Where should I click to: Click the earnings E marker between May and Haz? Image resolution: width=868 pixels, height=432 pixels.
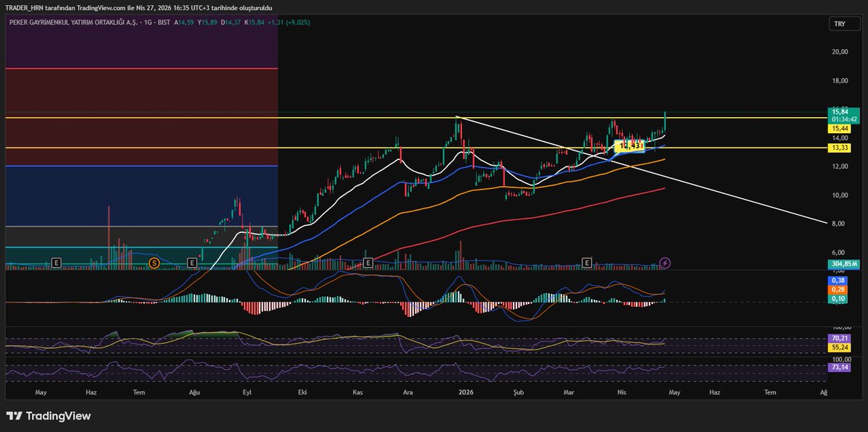56,262
